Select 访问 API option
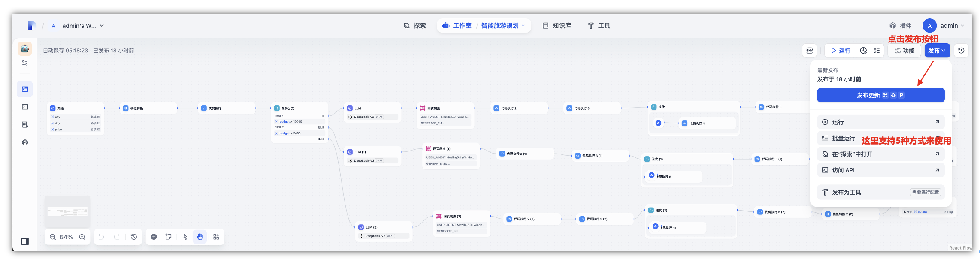Image resolution: width=980 pixels, height=259 pixels. (880, 170)
